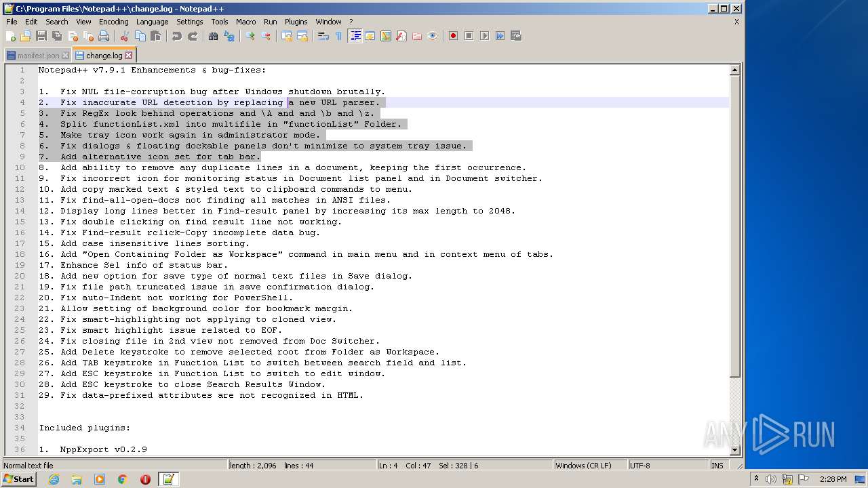Save the current file via toolbar
Image resolution: width=868 pixels, height=488 pixels.
[x=41, y=36]
